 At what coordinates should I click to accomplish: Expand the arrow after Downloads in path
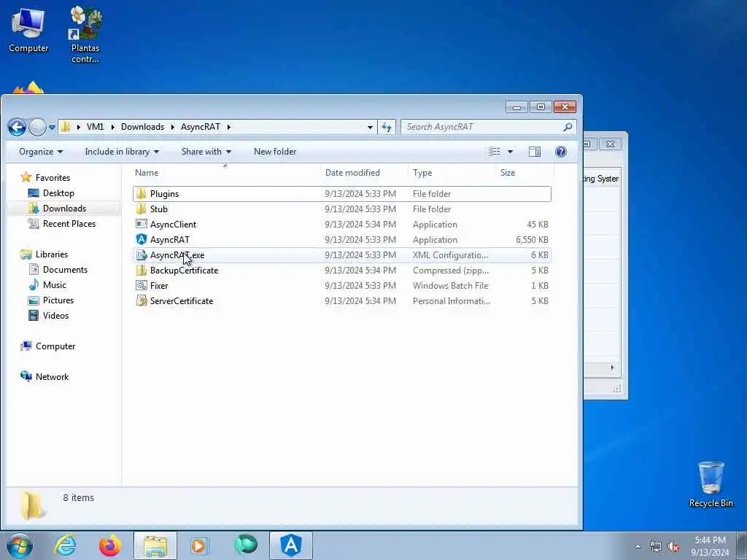click(172, 127)
